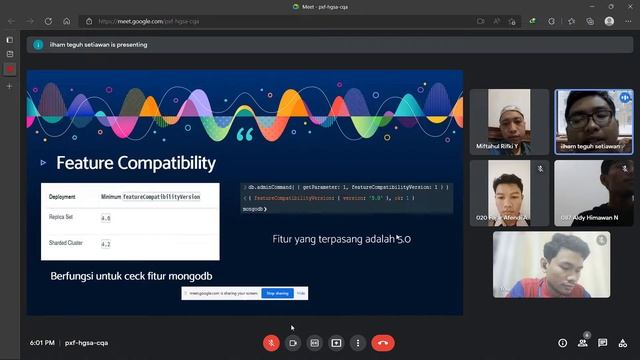Image resolution: width=640 pixels, height=360 pixels.
Task: Select Aldy Himawan N video tile
Action: pos(594,193)
